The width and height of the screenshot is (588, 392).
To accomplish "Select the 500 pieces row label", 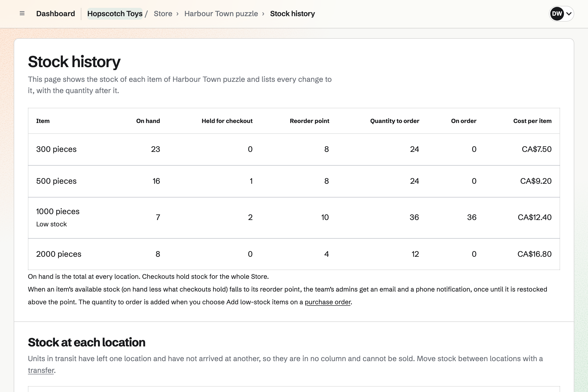I will [x=56, y=181].
